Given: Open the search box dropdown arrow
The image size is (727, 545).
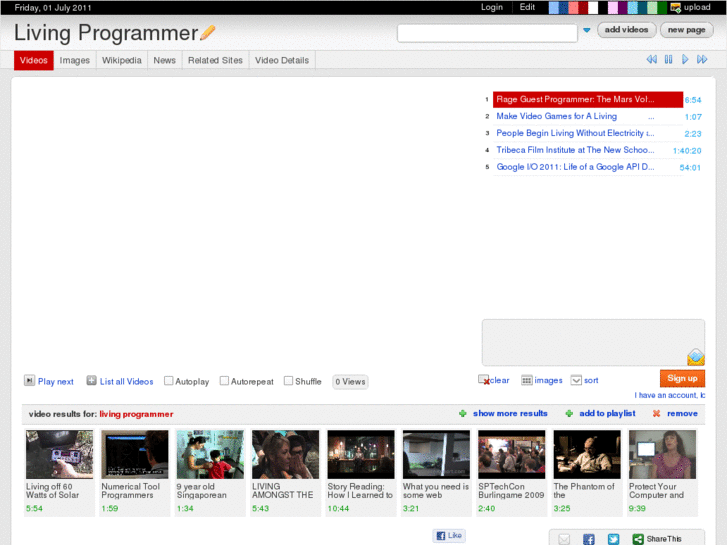Looking at the screenshot, I should (587, 31).
